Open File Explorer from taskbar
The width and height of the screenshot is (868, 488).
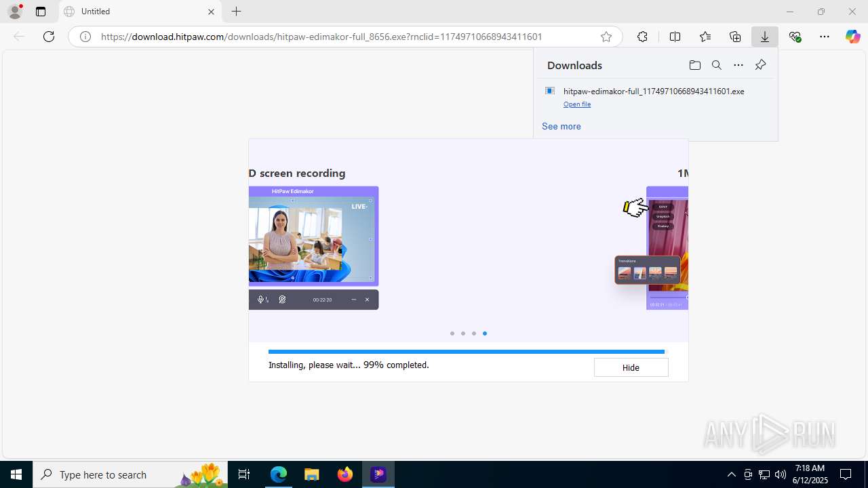pos(311,474)
